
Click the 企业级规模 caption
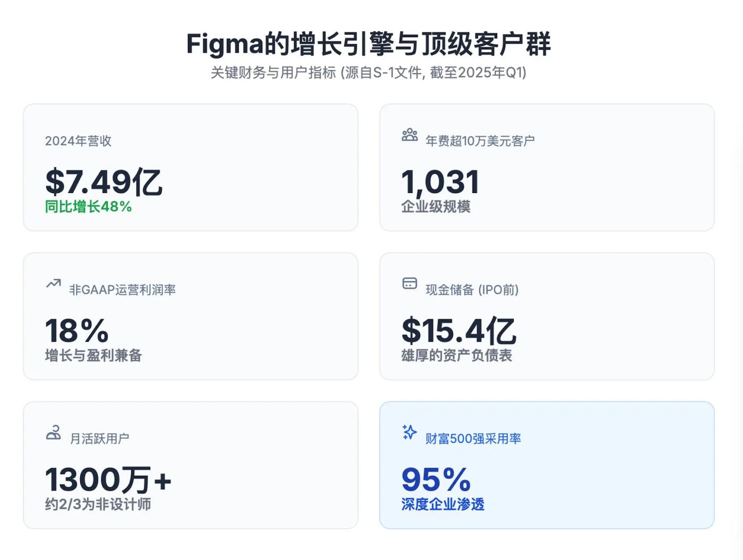[436, 207]
